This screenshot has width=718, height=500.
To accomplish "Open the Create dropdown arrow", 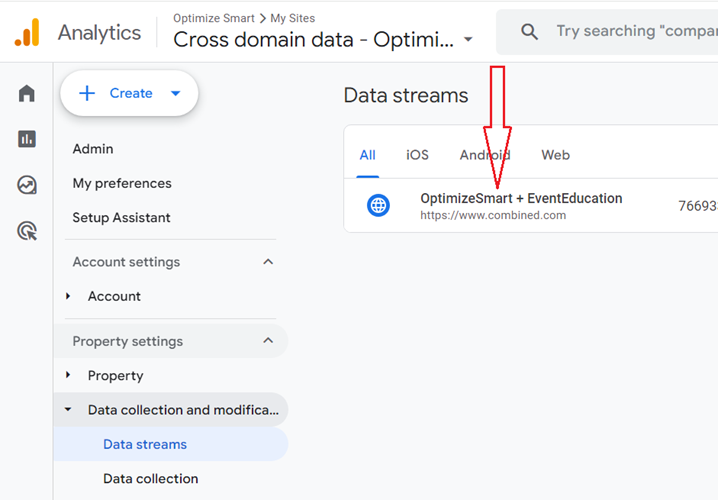I will 175,93.
